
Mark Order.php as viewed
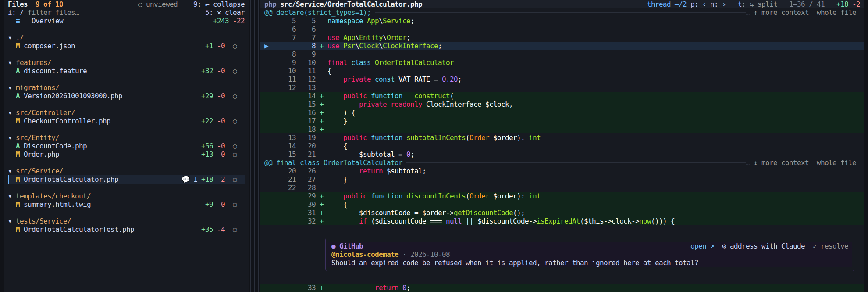235,155
